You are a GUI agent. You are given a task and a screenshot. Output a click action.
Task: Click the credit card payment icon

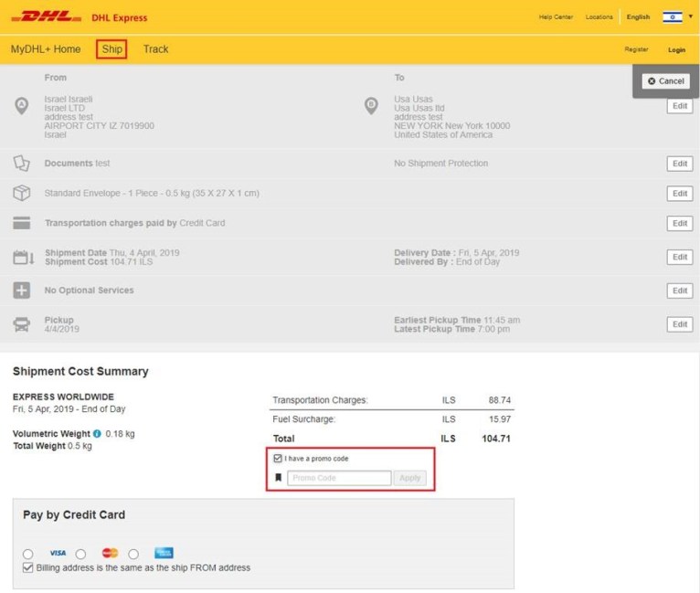click(x=21, y=223)
